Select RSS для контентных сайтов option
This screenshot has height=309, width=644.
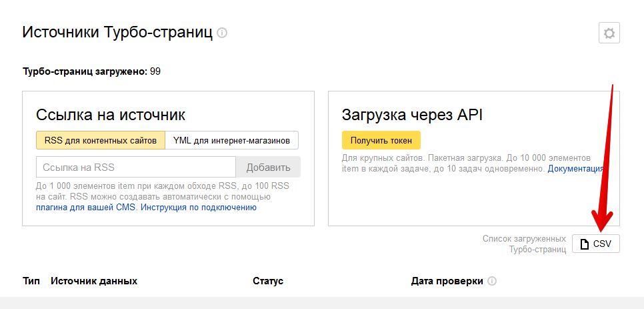101,140
